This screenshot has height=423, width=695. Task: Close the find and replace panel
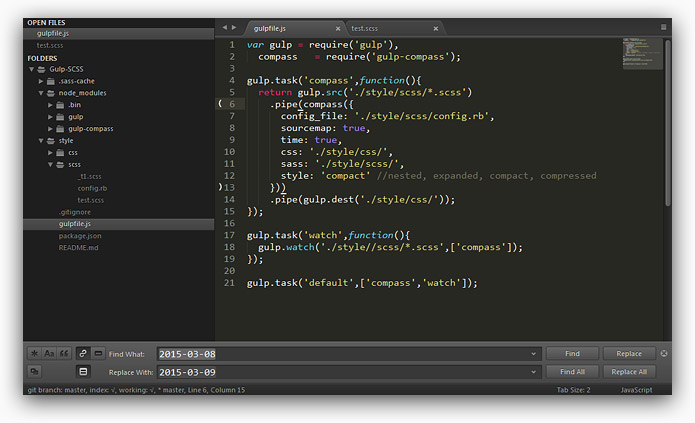pyautogui.click(x=664, y=353)
